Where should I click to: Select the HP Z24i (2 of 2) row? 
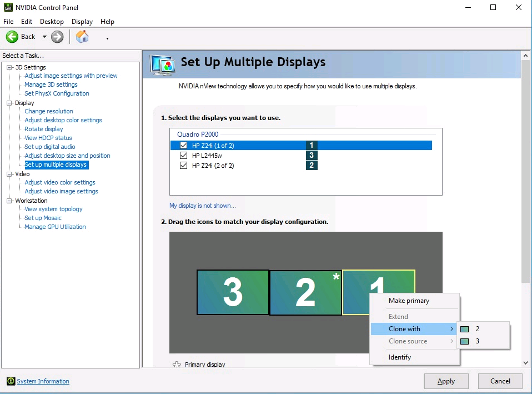pyautogui.click(x=301, y=166)
